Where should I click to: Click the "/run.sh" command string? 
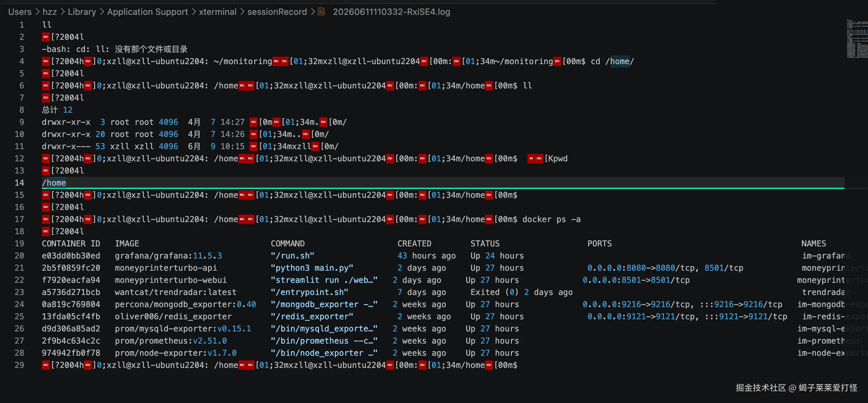[293, 256]
